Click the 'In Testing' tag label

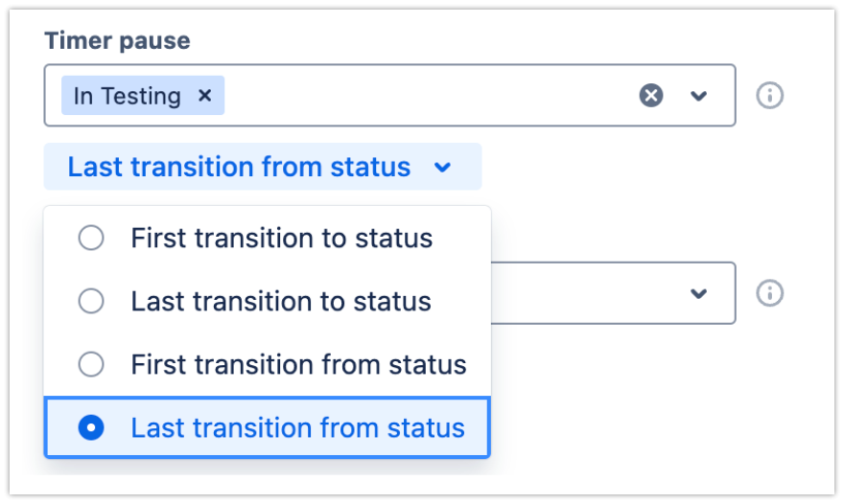point(127,96)
